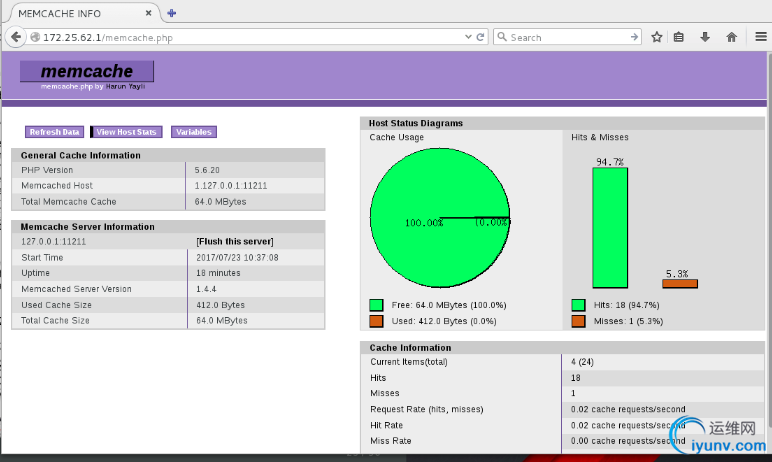Click the orange Used legend swatch
Screen dimensions: 772x462
376,321
